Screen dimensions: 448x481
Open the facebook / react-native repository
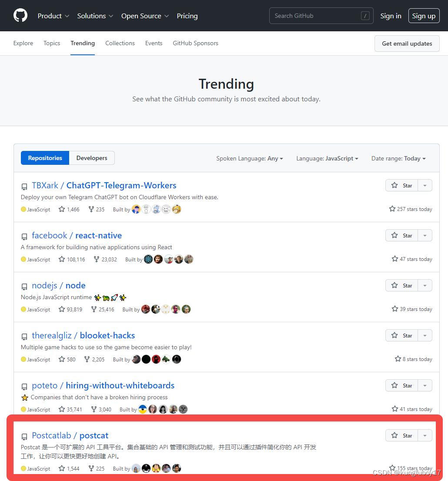[77, 235]
